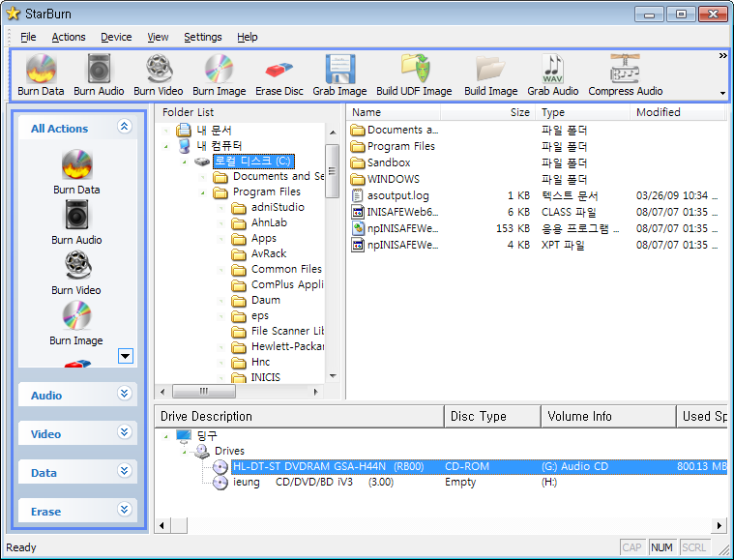Expand the Erase panel section
The width and height of the screenshot is (734, 560).
(125, 509)
